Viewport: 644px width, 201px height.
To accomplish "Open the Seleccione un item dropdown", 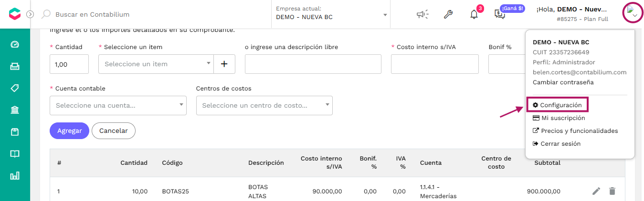I will pos(156,64).
